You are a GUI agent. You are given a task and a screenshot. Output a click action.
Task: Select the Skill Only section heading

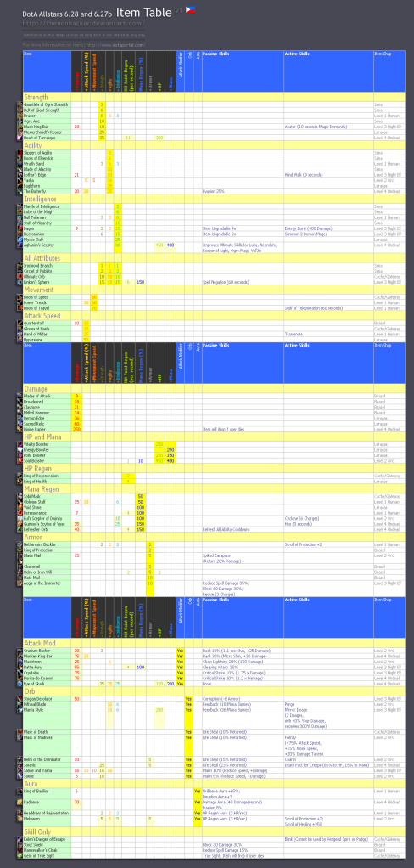39,832
